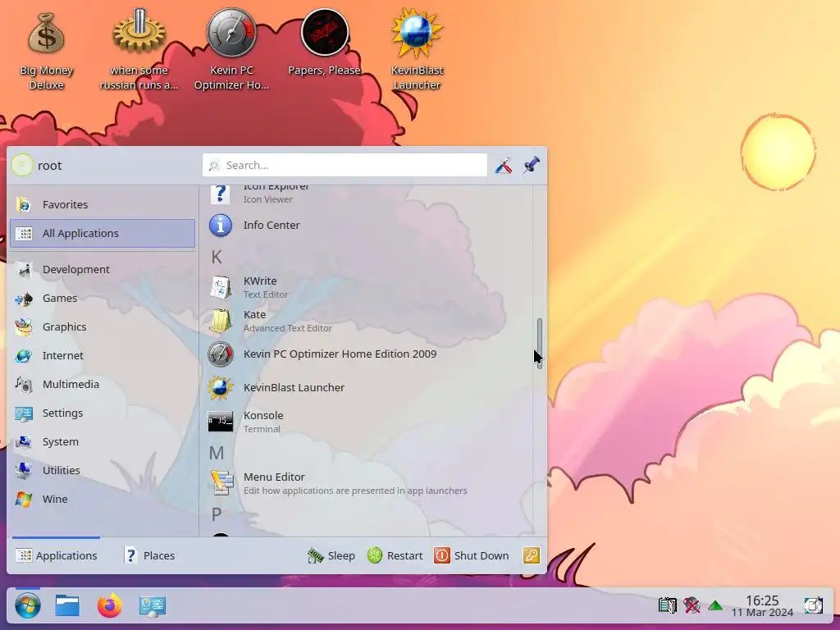Launch Konsole terminal icon
The width and height of the screenshot is (840, 630).
221,422
